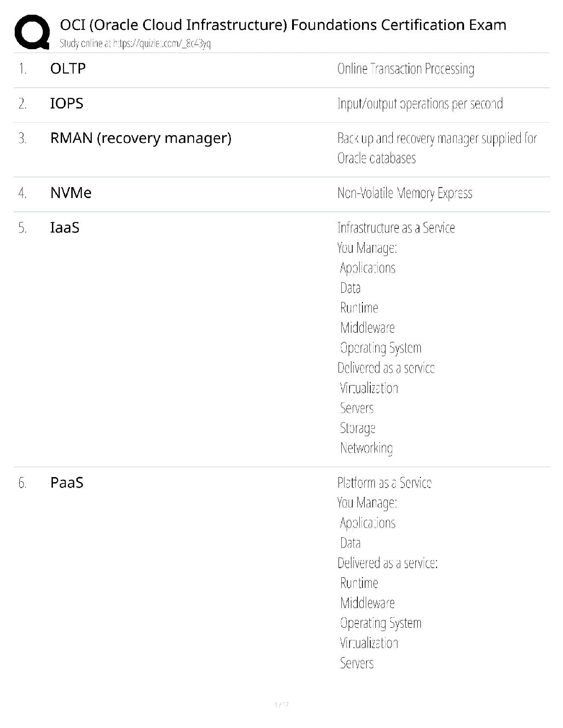The image size is (563, 728).
Task: Click the Infrastructure as a Service text
Action: click(396, 228)
